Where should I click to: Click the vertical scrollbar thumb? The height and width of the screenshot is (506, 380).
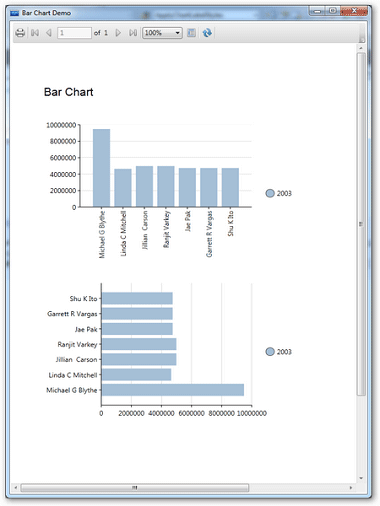[x=361, y=224]
